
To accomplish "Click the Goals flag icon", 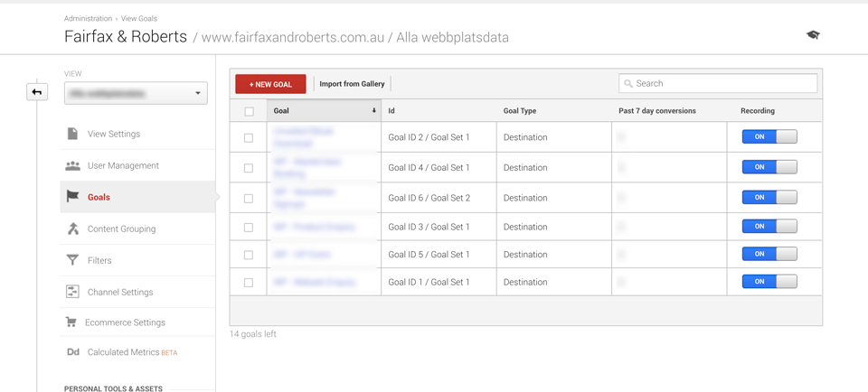I will (x=72, y=197).
